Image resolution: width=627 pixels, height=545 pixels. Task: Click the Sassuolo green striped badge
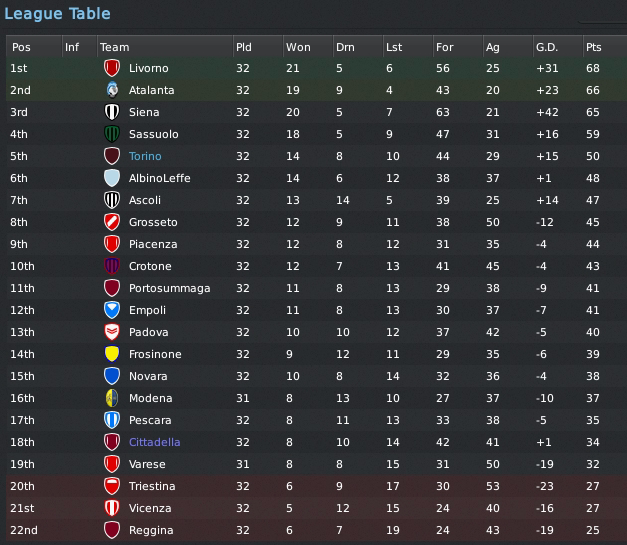(112, 134)
